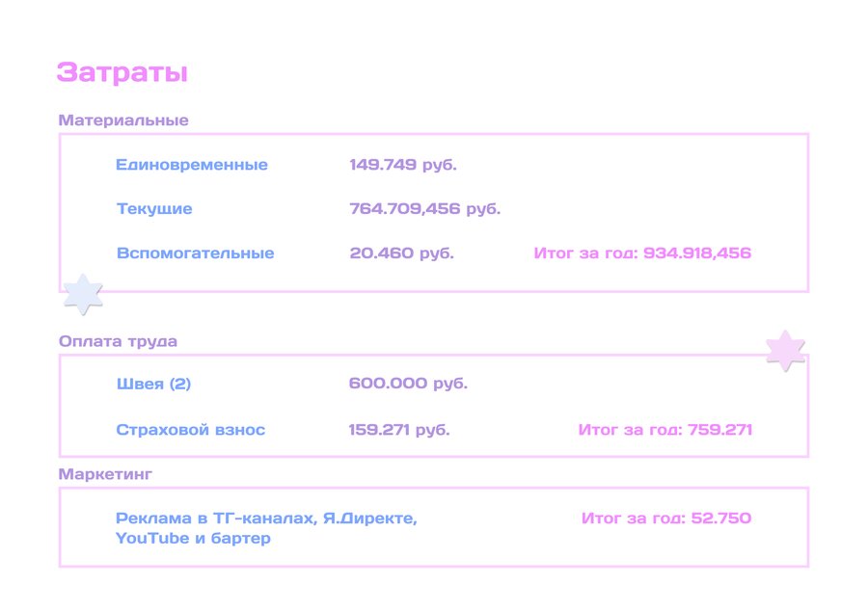Select the "Маркетинг" section heading
The image size is (868, 612).
(105, 474)
